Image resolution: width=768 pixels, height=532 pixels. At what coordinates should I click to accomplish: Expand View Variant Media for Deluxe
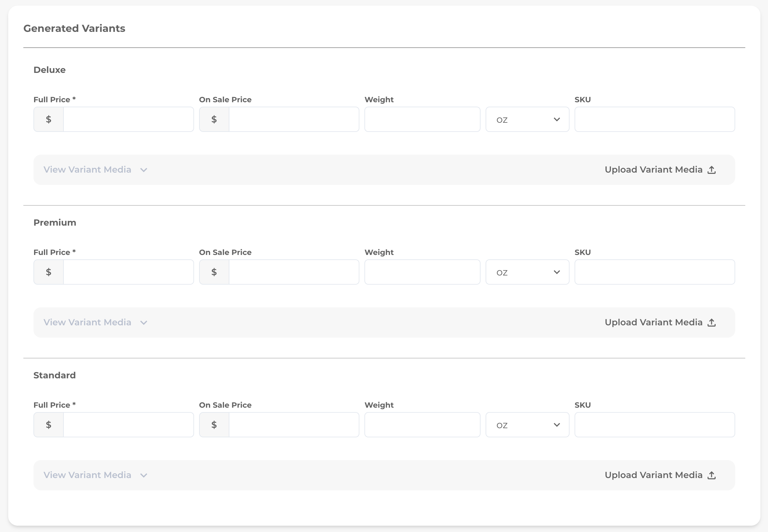[95, 170]
